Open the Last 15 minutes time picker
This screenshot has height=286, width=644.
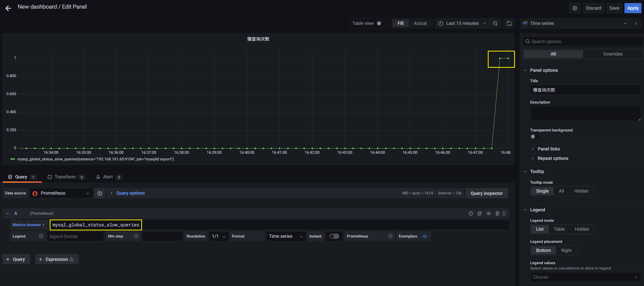pyautogui.click(x=462, y=23)
